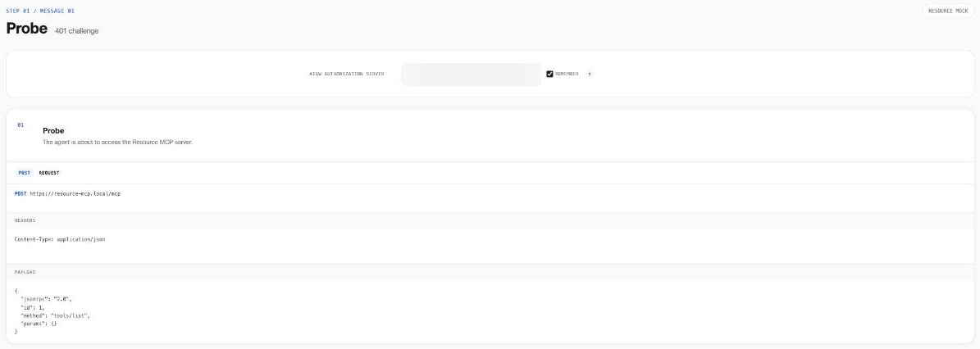Toggle the Remember checkbox
Screen dimensions: 980x349
(x=550, y=74)
